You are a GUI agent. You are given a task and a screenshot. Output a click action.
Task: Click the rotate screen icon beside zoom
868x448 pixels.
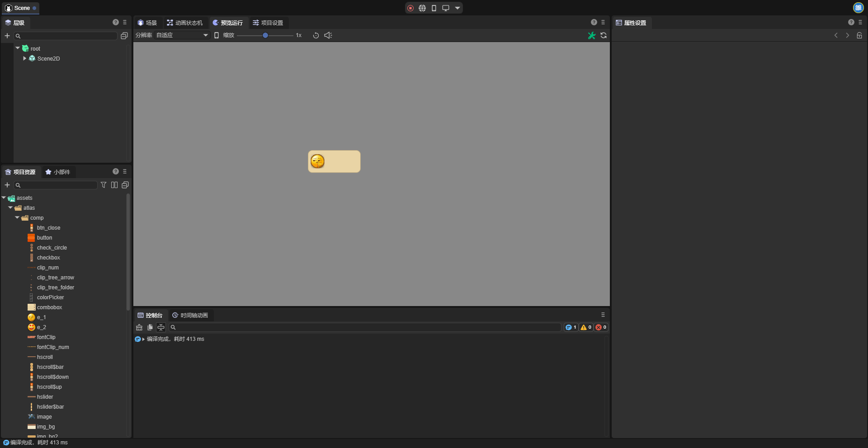316,35
